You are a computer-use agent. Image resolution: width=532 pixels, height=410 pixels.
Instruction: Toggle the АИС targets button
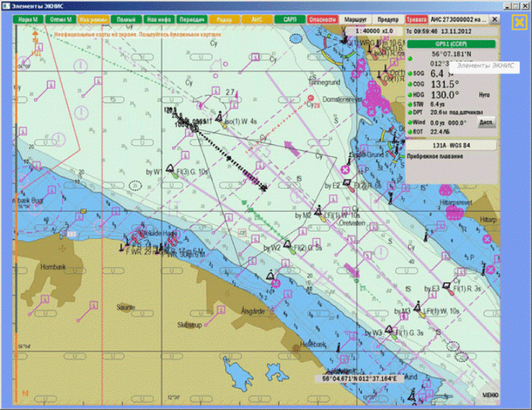click(x=257, y=20)
